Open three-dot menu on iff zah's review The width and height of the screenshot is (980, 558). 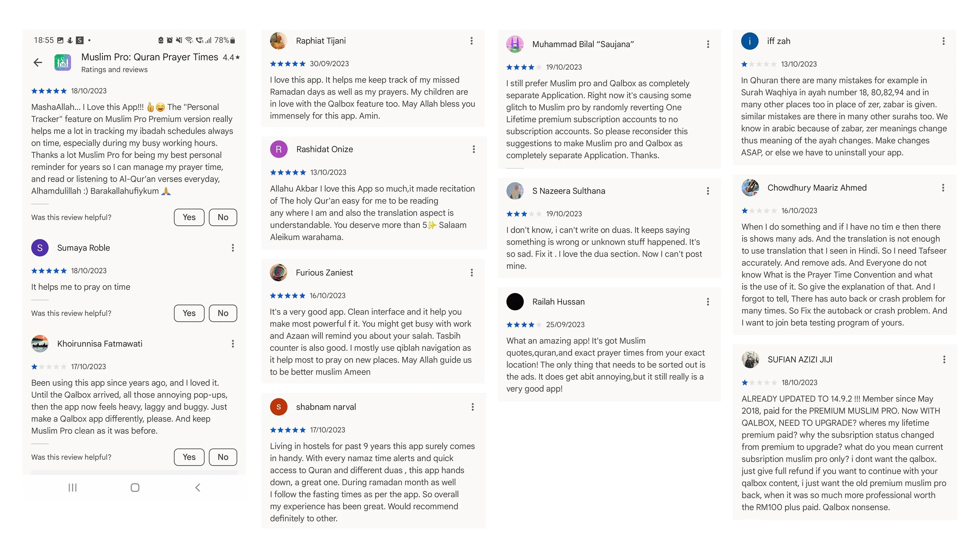[944, 41]
